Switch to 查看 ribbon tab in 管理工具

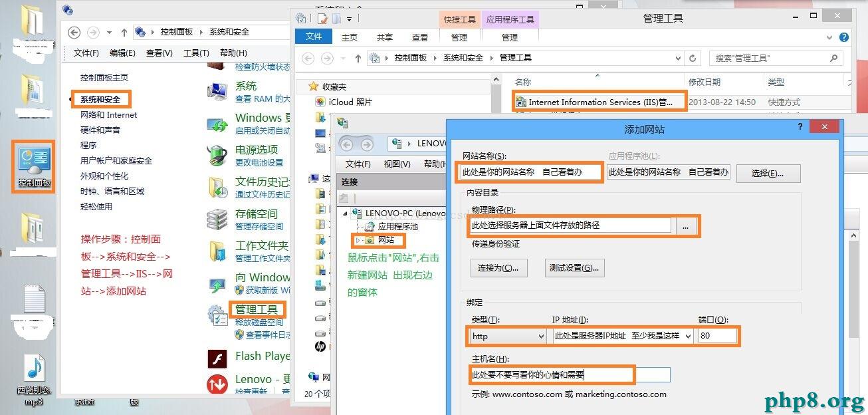click(x=420, y=38)
